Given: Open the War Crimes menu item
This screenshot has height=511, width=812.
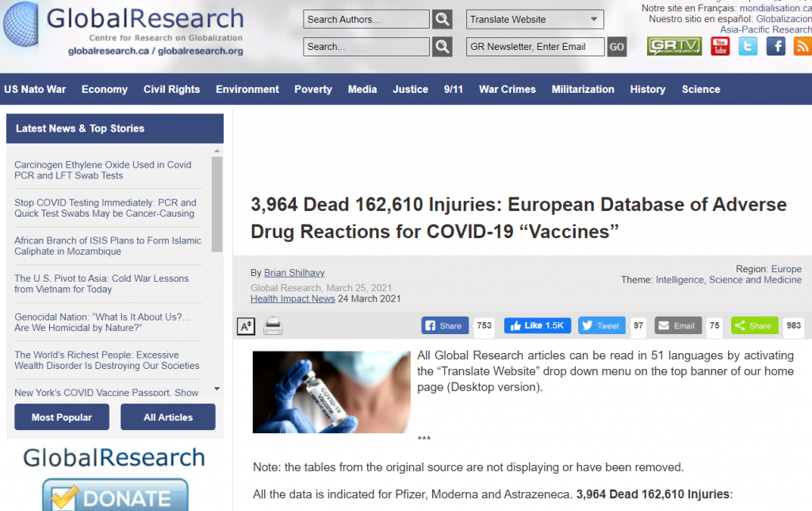Looking at the screenshot, I should 507,89.
